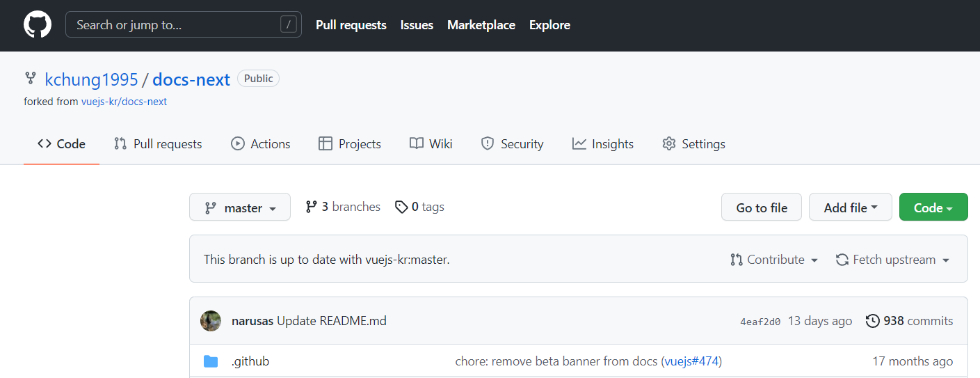
Task: Click the 13 days ago timestamp
Action: (820, 321)
